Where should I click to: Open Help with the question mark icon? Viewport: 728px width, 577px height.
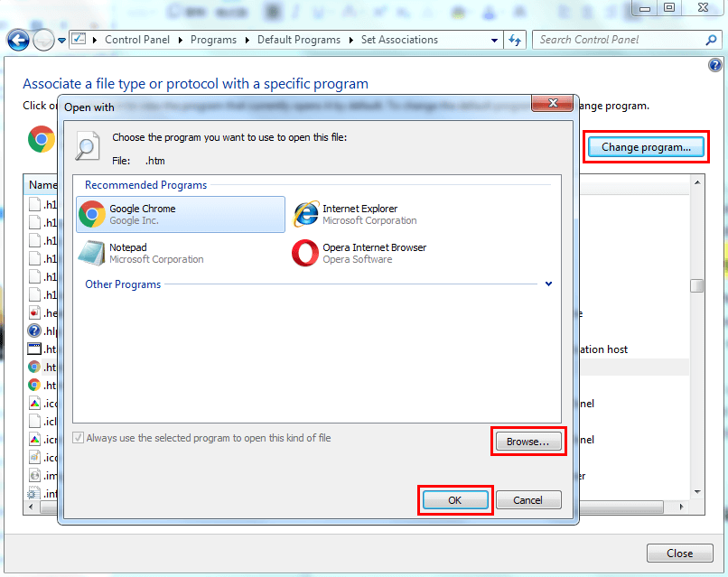click(x=715, y=65)
